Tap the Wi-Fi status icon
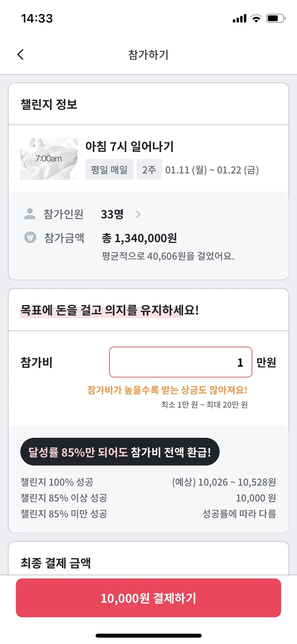Viewport: 297px width, 644px height. point(256,18)
